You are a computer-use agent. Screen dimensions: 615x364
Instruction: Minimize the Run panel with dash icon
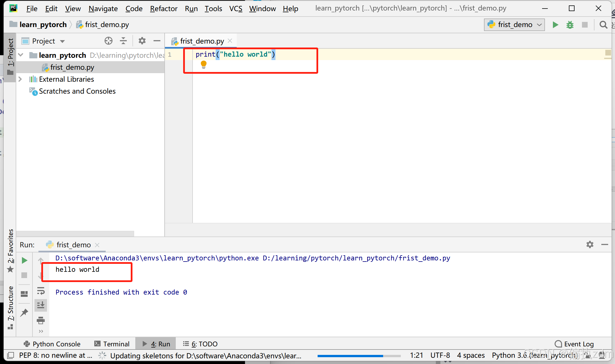point(604,244)
